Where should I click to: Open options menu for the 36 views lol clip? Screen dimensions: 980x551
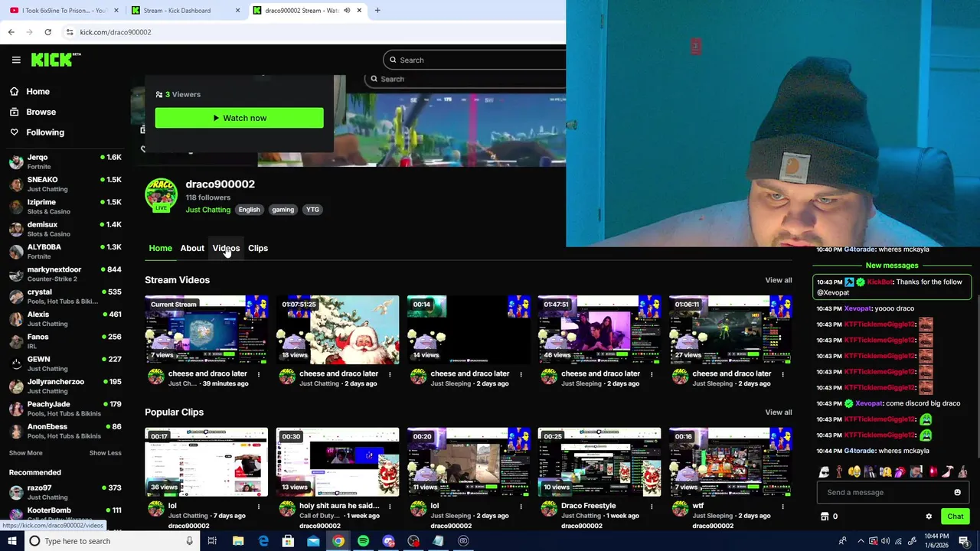pos(259,507)
